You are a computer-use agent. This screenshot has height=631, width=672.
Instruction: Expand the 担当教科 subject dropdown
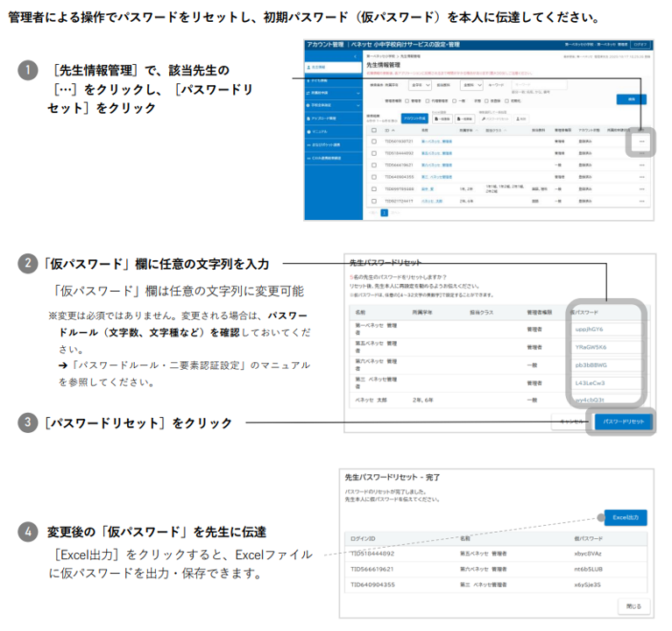click(x=470, y=86)
